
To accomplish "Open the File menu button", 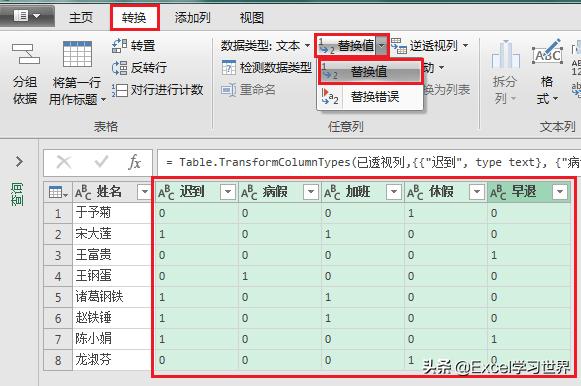I will pyautogui.click(x=27, y=16).
